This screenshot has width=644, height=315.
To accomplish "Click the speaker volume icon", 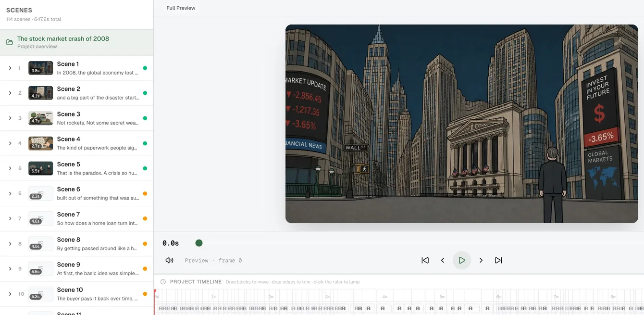I will [169, 260].
